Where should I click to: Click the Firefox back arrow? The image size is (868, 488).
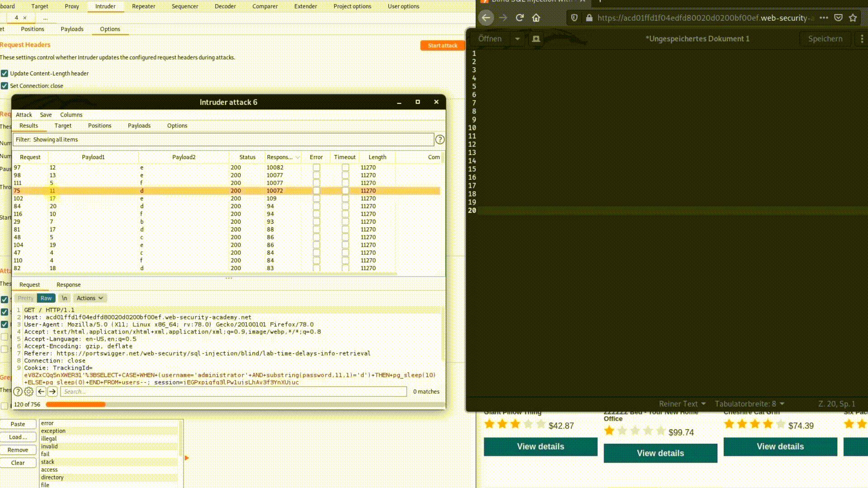click(x=486, y=18)
